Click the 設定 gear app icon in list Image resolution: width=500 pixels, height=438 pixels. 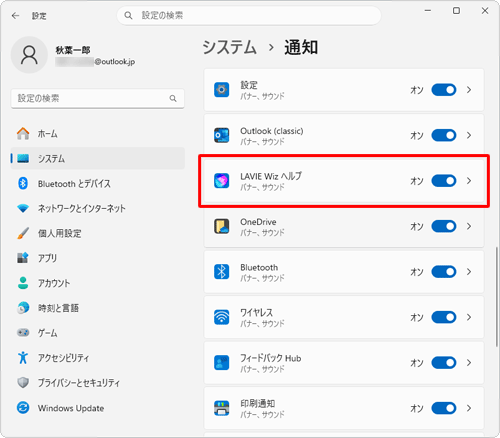pyautogui.click(x=221, y=90)
